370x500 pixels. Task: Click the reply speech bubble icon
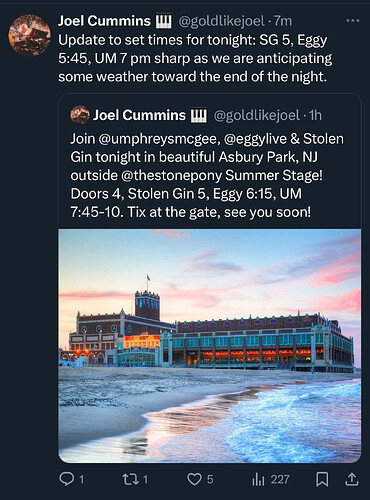click(67, 479)
